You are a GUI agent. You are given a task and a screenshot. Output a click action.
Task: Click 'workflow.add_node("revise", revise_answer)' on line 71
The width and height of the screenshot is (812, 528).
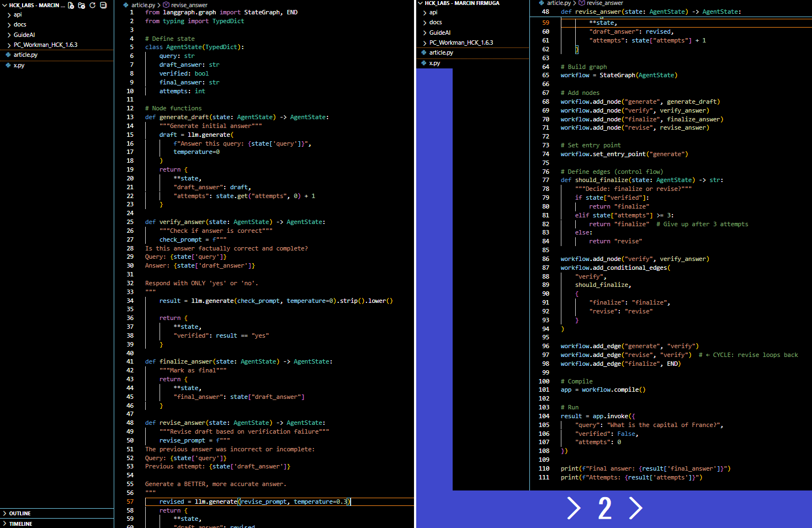tap(635, 127)
